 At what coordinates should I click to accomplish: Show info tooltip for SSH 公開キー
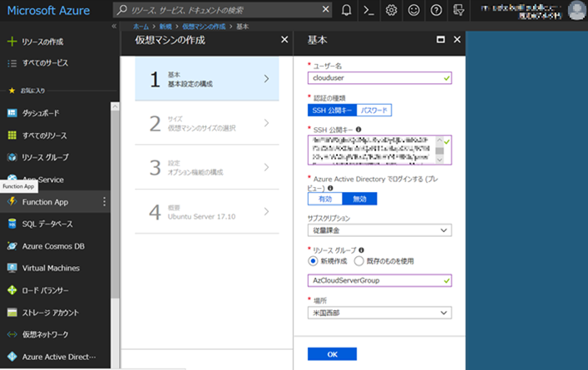click(x=358, y=130)
